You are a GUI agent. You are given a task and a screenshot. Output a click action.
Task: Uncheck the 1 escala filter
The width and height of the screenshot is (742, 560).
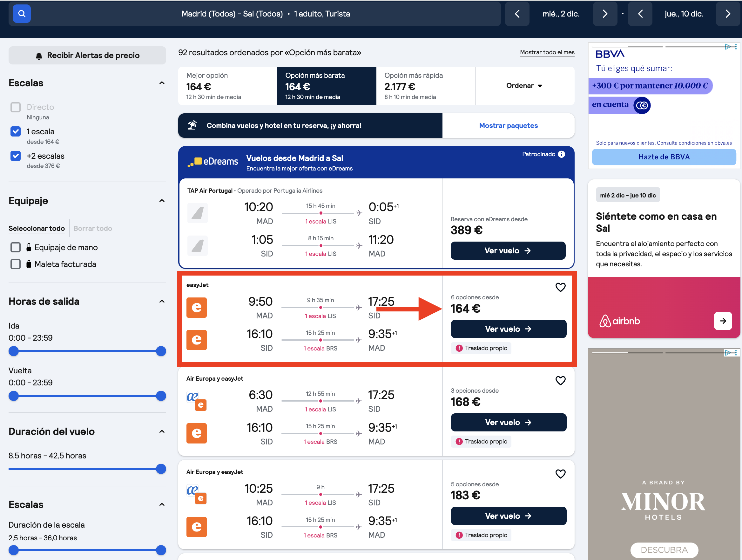pyautogui.click(x=16, y=131)
